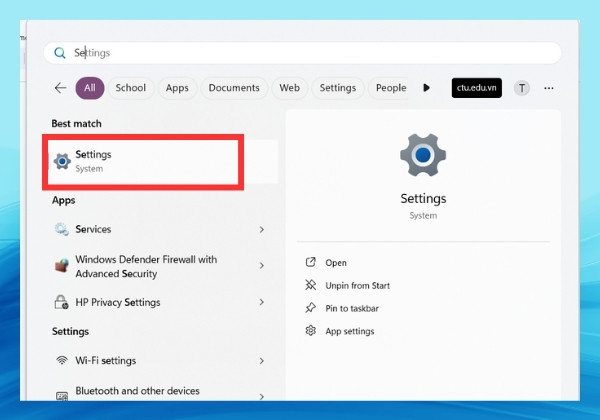
Task: Click the search box containing Settings
Action: coord(302,53)
